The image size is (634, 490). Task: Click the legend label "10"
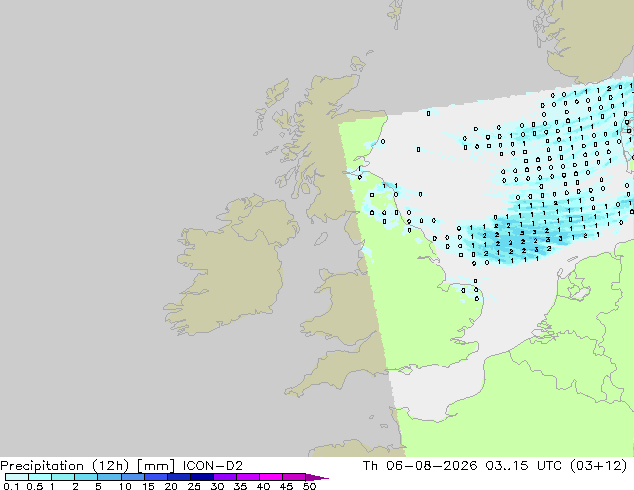pyautogui.click(x=125, y=486)
